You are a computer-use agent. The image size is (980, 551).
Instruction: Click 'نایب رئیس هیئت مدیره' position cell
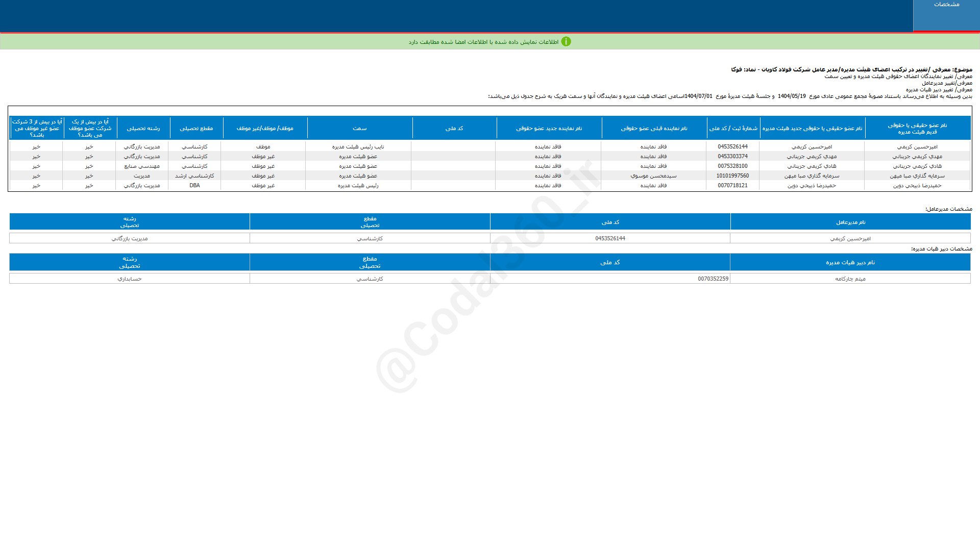pos(358,147)
